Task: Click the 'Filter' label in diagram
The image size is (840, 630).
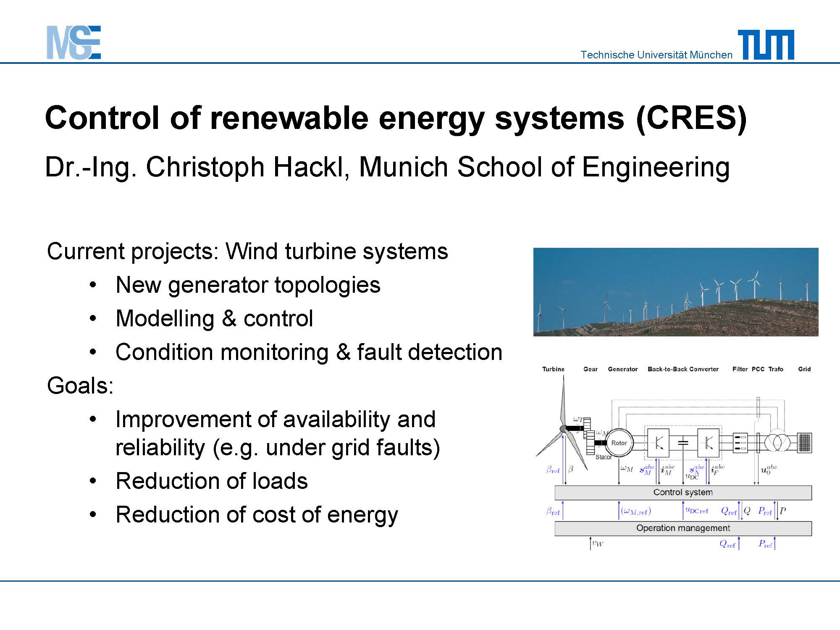Action: (x=740, y=369)
